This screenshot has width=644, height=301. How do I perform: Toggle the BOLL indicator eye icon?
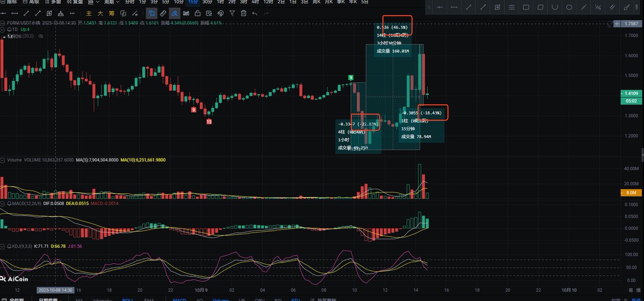40,35
